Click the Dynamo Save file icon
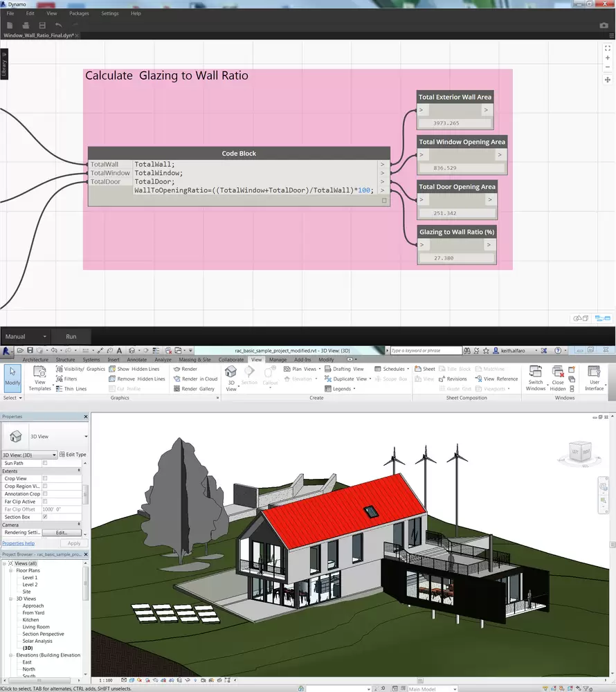 click(x=42, y=26)
